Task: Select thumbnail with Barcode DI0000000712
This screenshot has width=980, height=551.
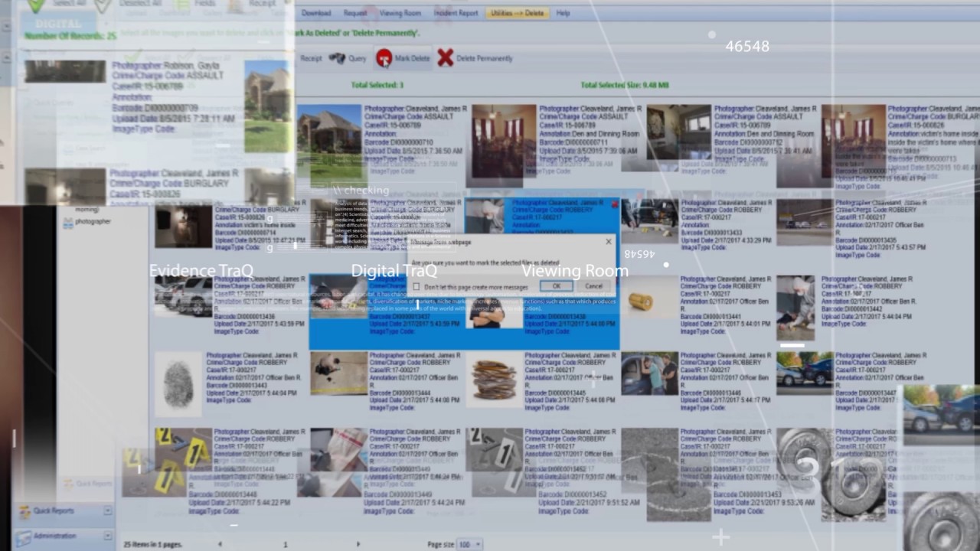Action: [678, 132]
